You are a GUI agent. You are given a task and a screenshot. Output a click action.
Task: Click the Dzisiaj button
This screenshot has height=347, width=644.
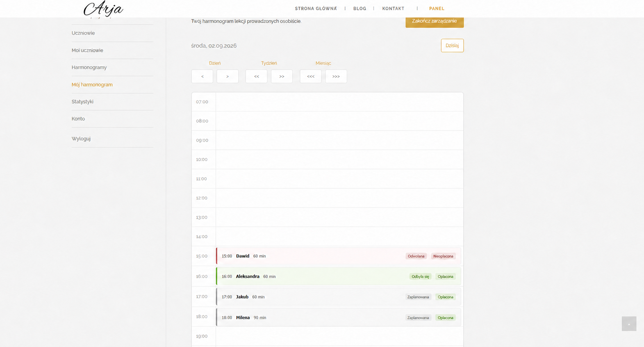click(x=452, y=46)
